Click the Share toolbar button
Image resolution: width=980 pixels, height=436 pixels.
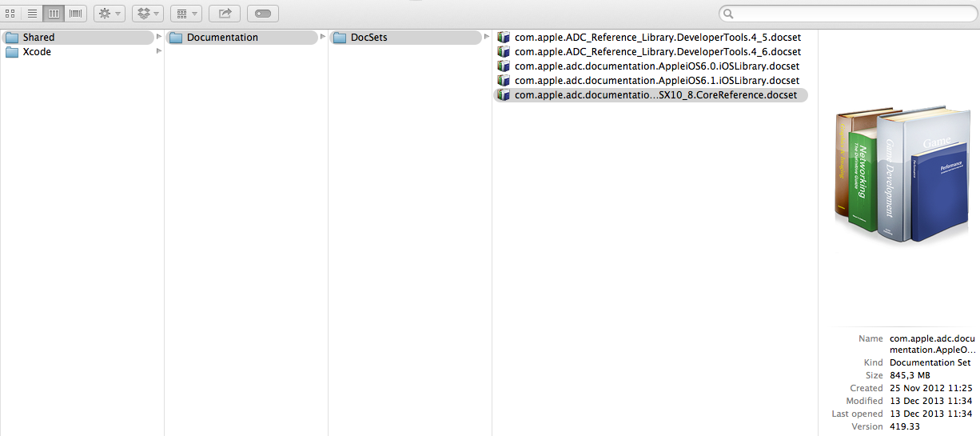tap(225, 14)
